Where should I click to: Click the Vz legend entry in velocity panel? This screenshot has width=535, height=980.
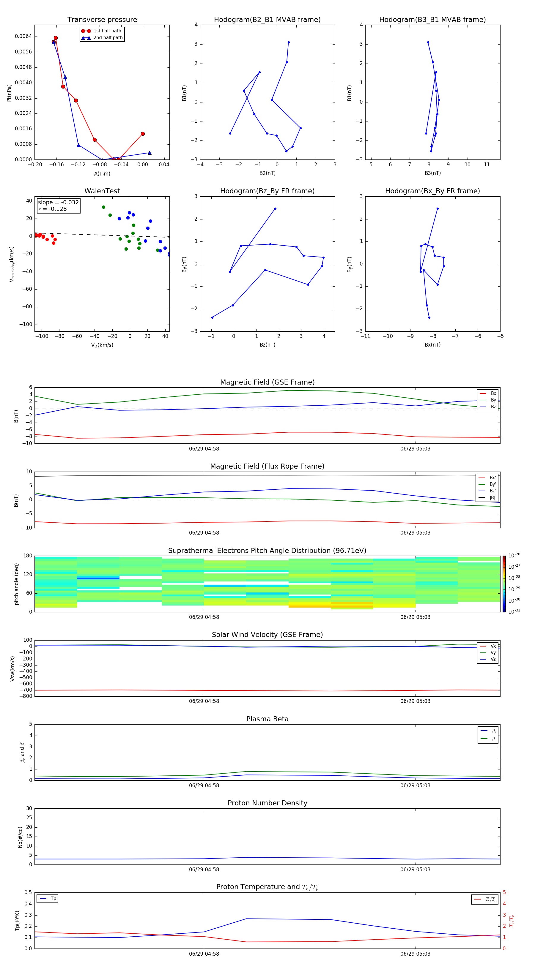488,659
